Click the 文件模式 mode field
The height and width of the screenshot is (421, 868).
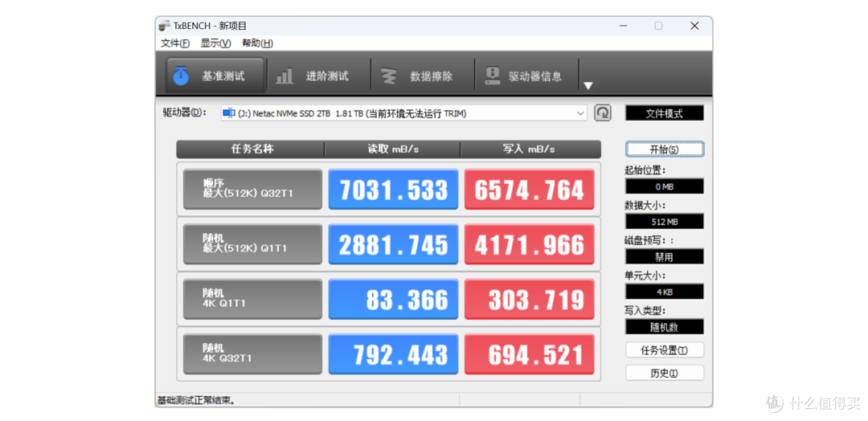[665, 113]
